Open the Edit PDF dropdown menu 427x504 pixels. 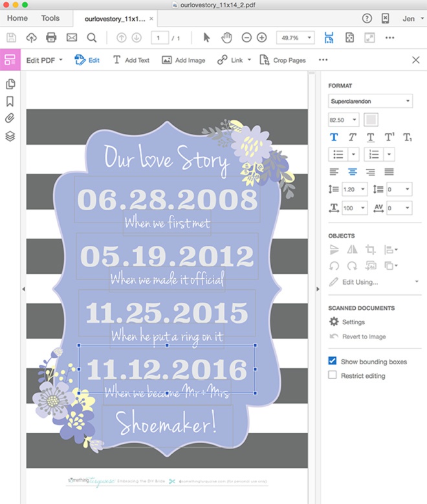pyautogui.click(x=45, y=60)
